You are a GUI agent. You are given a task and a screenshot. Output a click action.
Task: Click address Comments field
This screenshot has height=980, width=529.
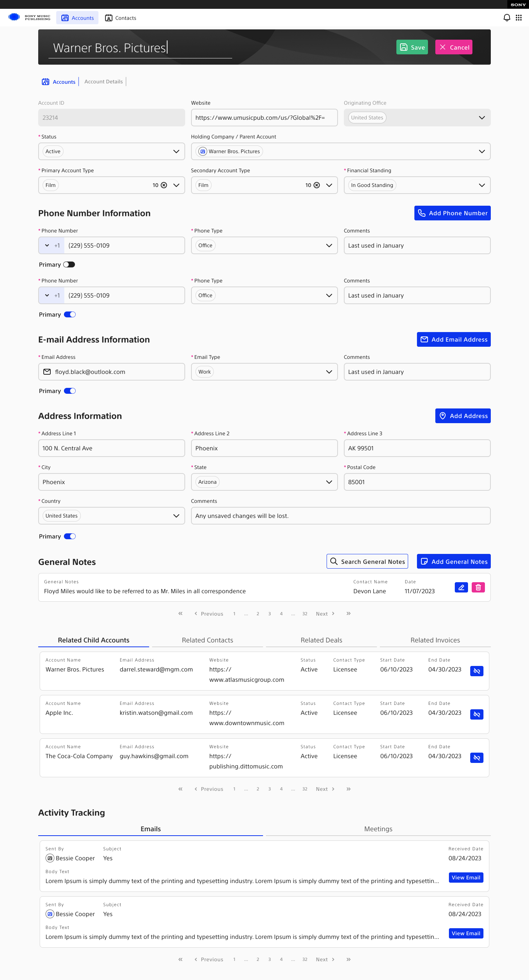click(x=341, y=516)
